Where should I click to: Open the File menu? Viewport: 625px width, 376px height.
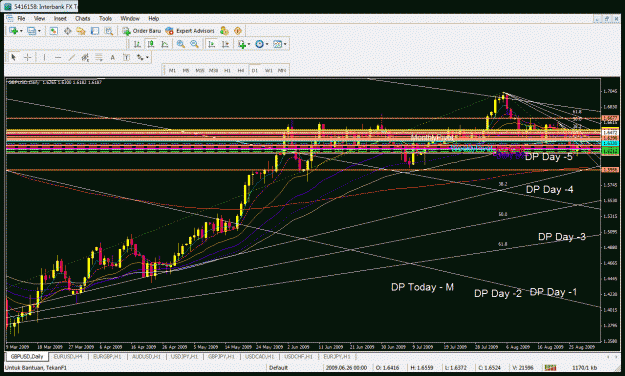click(21, 19)
